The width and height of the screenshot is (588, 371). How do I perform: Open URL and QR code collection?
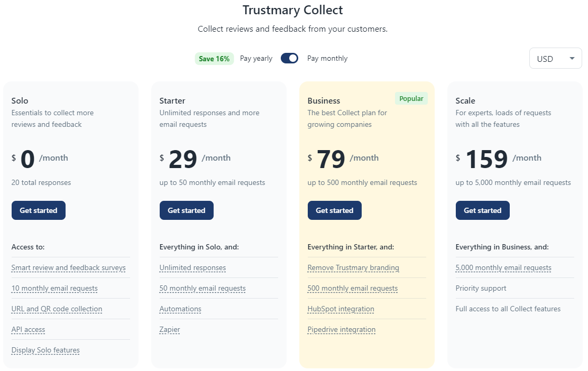pyautogui.click(x=57, y=309)
